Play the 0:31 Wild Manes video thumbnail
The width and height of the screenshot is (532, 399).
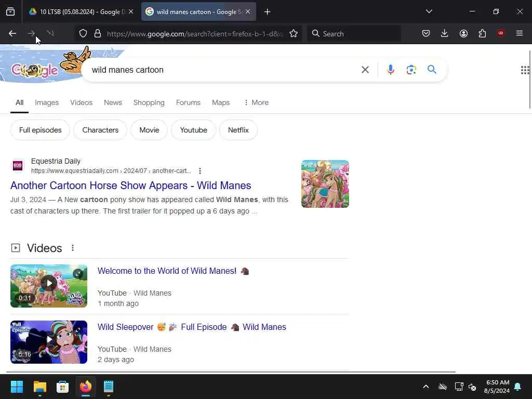[x=49, y=286]
